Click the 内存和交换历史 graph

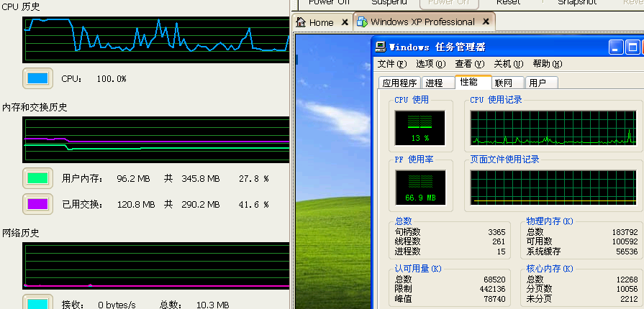tap(156, 139)
